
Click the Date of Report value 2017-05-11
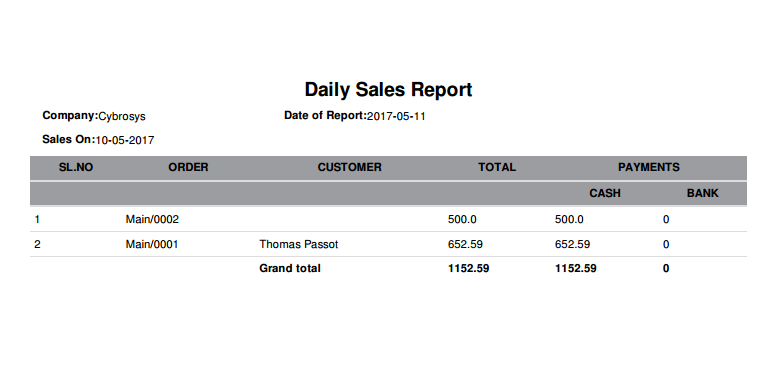[396, 117]
